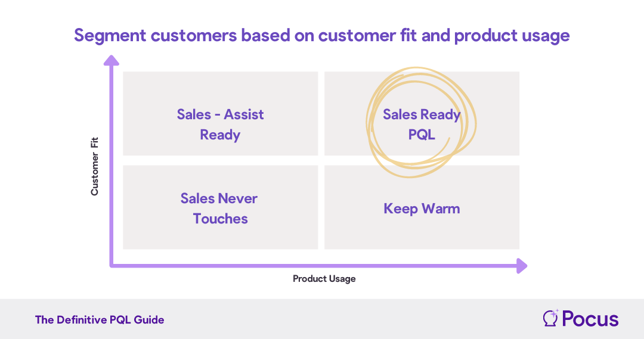Click the gray footer banner area
The width and height of the screenshot is (644, 339).
[322, 319]
